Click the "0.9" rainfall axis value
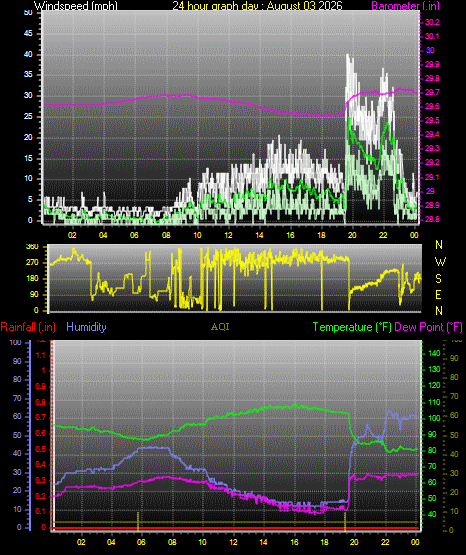The width and height of the screenshot is (466, 555). click(x=41, y=386)
